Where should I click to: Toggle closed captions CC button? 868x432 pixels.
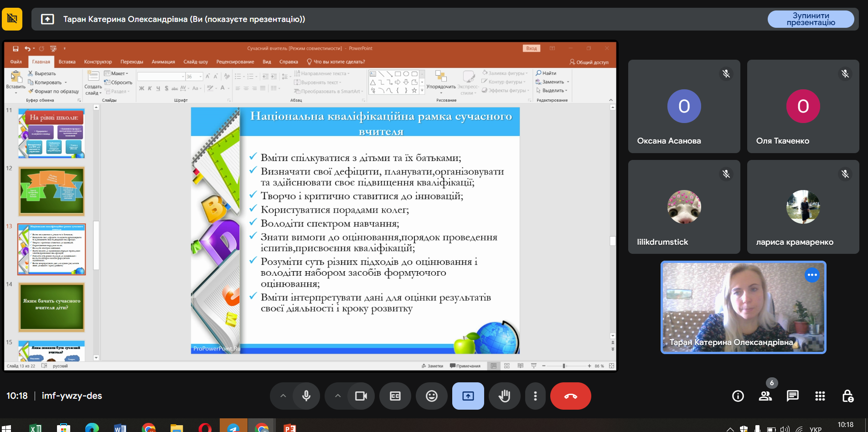pyautogui.click(x=395, y=396)
